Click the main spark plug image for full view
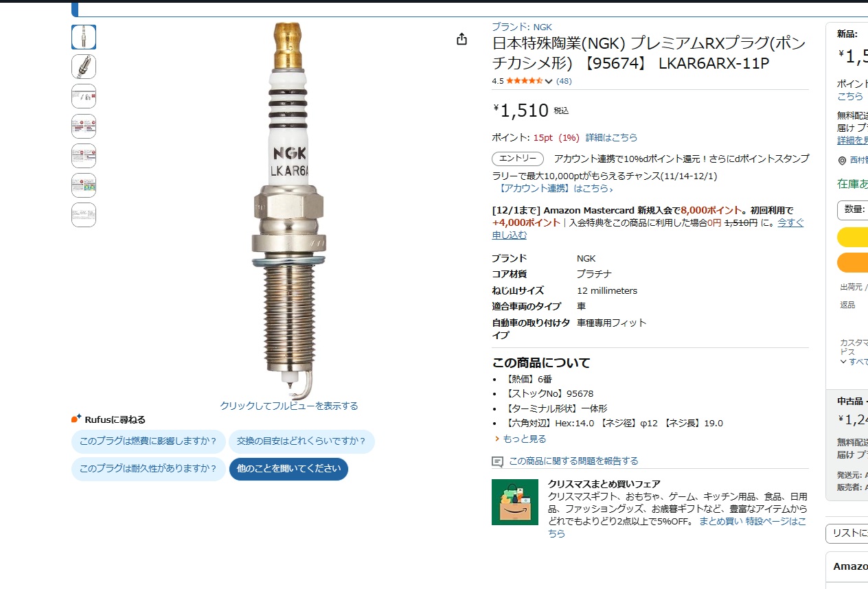 pos(289,209)
